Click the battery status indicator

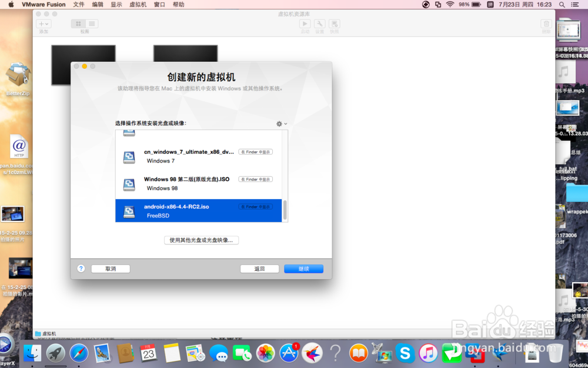pyautogui.click(x=470, y=5)
